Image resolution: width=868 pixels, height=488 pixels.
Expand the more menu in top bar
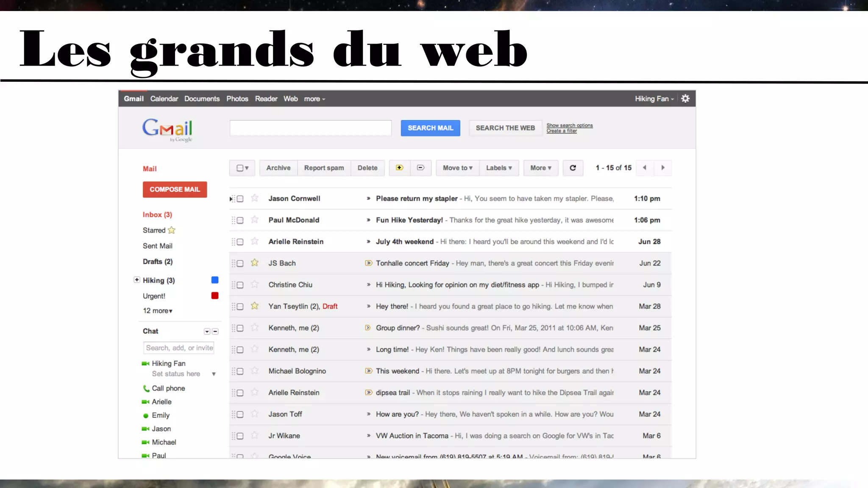[314, 99]
